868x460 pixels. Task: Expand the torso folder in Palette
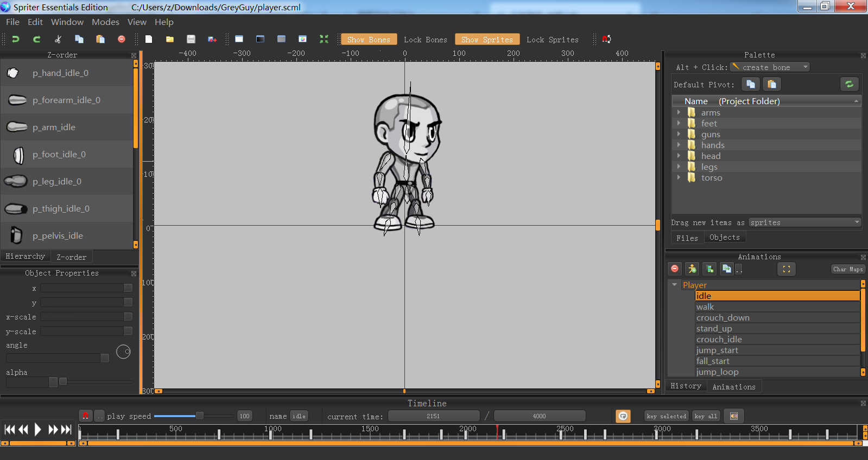[x=679, y=177]
